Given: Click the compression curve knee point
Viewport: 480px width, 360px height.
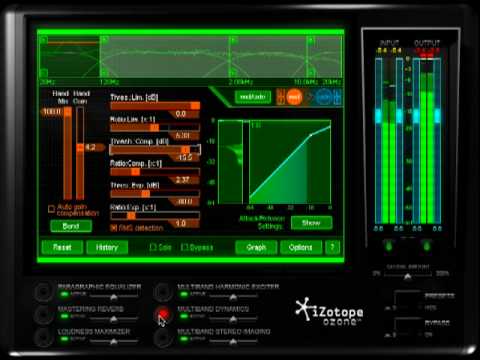Looking at the screenshot, I should point(311,135).
